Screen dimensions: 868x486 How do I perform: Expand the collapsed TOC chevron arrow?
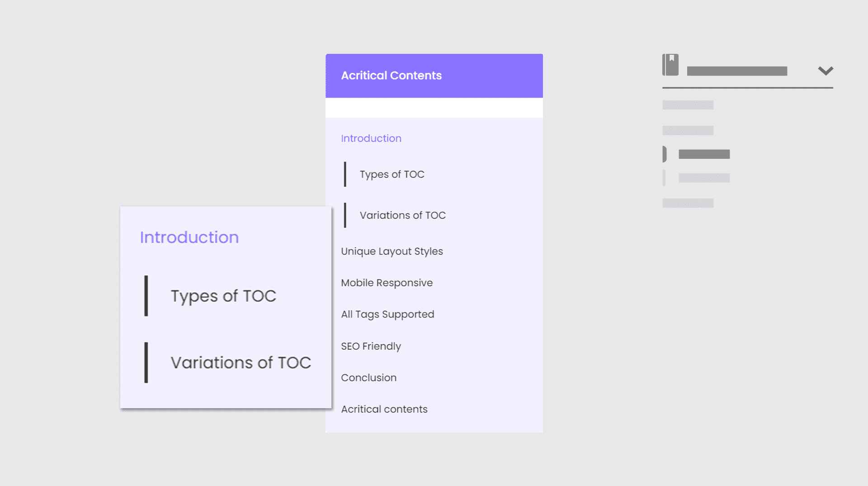click(826, 71)
